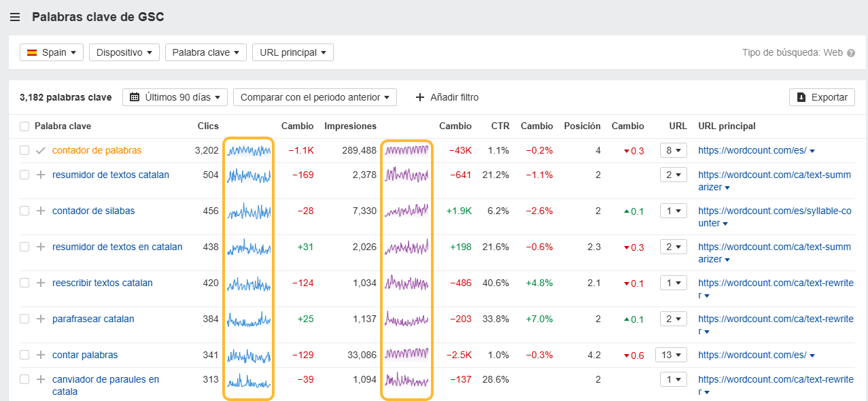The image size is (868, 401).
Task: Sort by the Impresiones column header
Action: pyautogui.click(x=350, y=126)
